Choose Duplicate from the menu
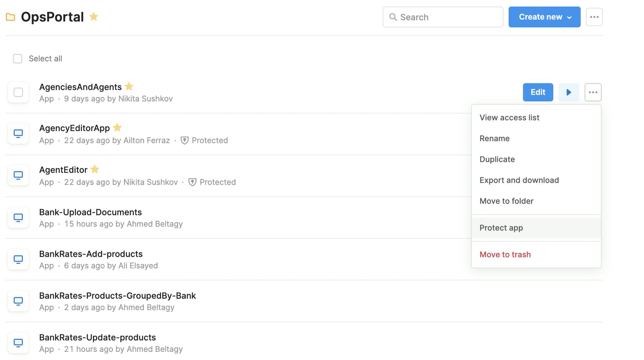The width and height of the screenshot is (644, 360). [x=536, y=159]
